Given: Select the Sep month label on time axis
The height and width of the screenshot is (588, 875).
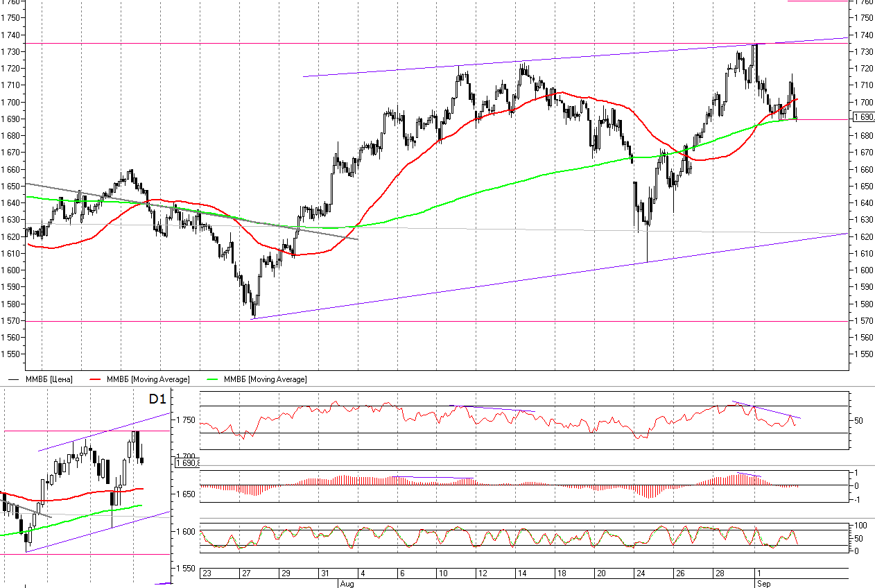Looking at the screenshot, I should 763,584.
